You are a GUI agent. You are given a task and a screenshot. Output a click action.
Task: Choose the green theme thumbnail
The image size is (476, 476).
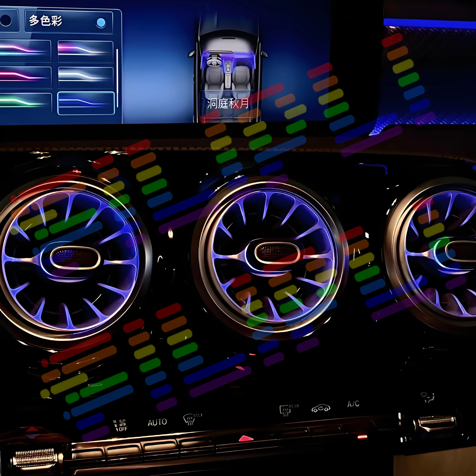point(26,103)
